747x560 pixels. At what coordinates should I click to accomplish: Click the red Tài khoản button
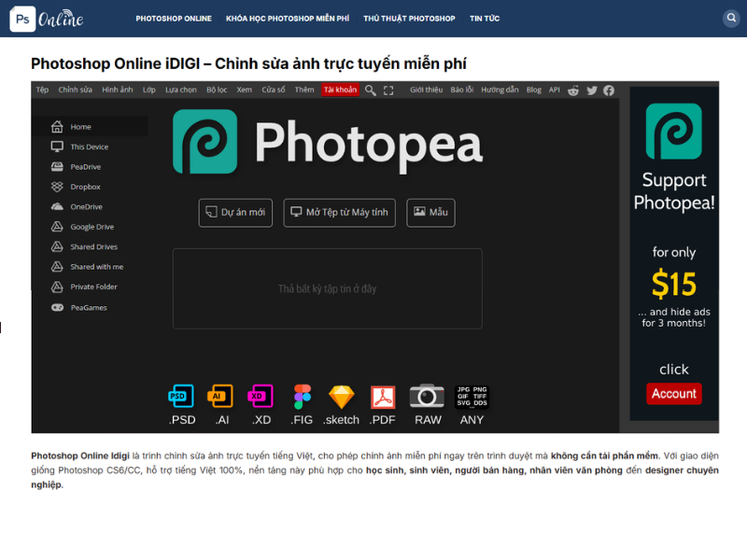tap(340, 90)
